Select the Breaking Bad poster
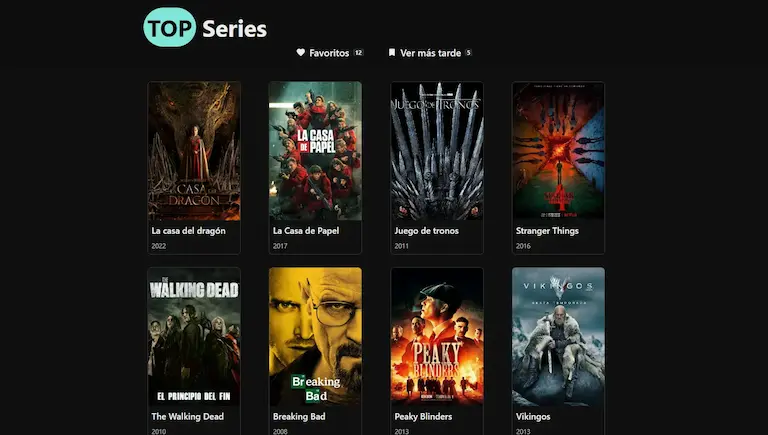 315,337
